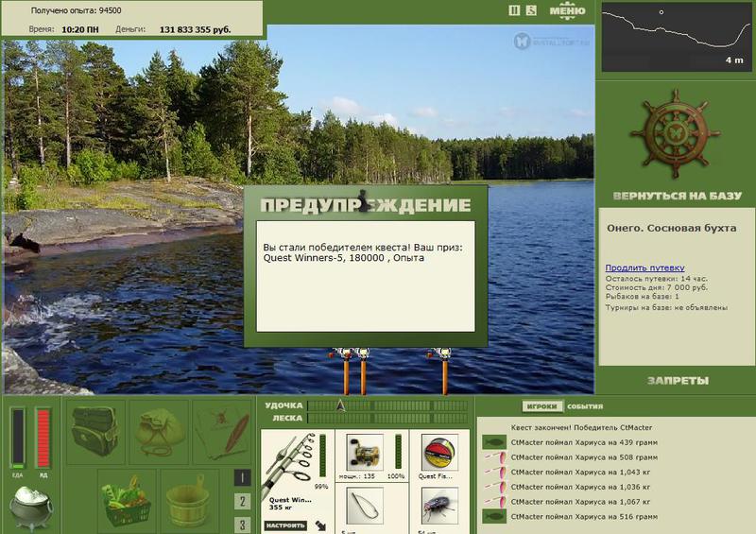The image size is (756, 534).
Task: Click the УДОЧКА tension gauge
Action: click(387, 405)
